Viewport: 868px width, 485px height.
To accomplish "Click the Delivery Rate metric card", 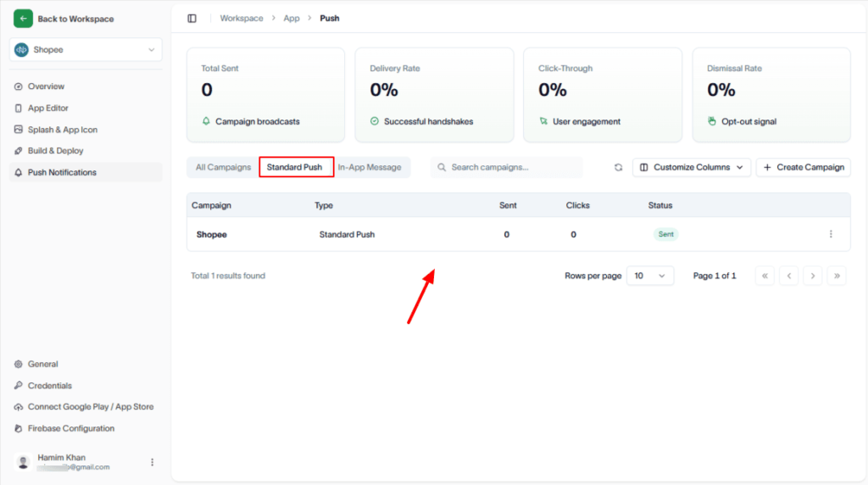I will [434, 95].
